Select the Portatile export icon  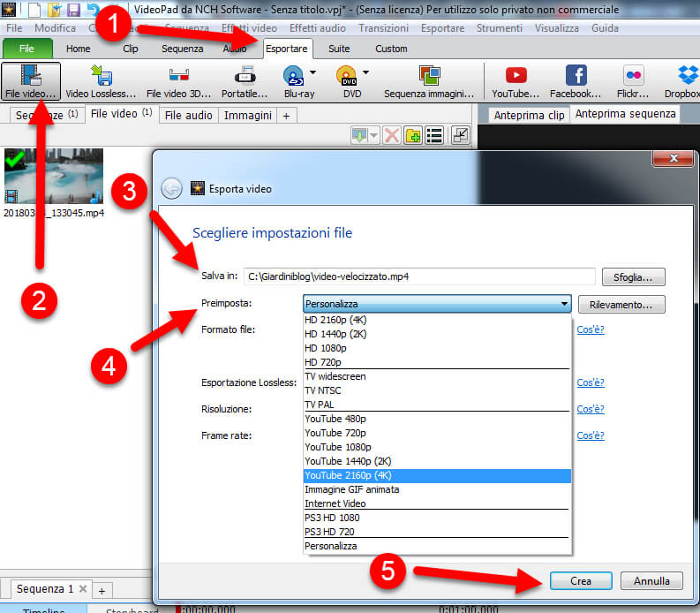(x=245, y=81)
